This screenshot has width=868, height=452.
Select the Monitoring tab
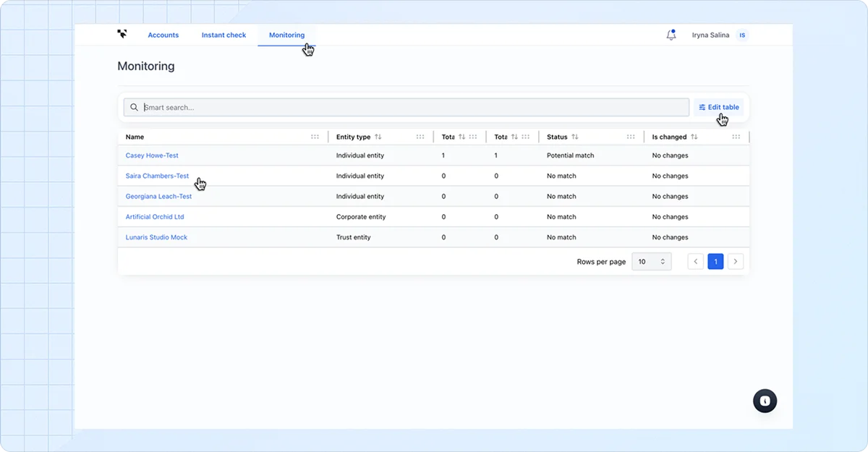coord(286,35)
